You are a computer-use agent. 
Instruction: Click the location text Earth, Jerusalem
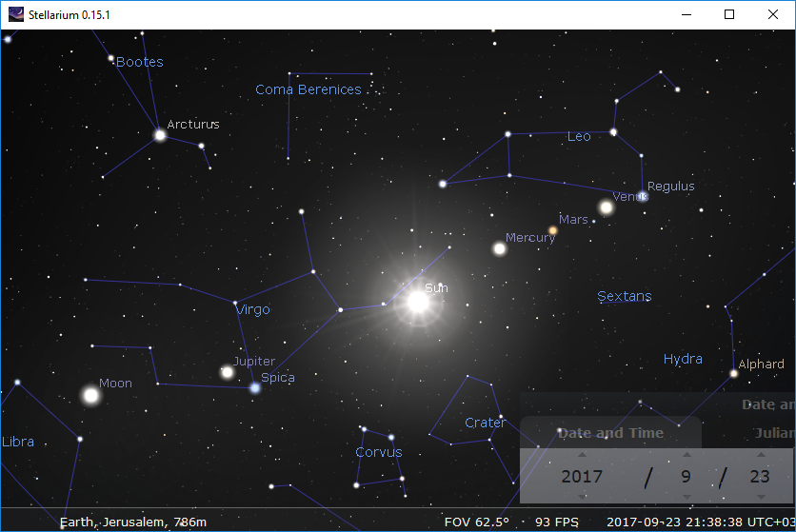pos(133,522)
